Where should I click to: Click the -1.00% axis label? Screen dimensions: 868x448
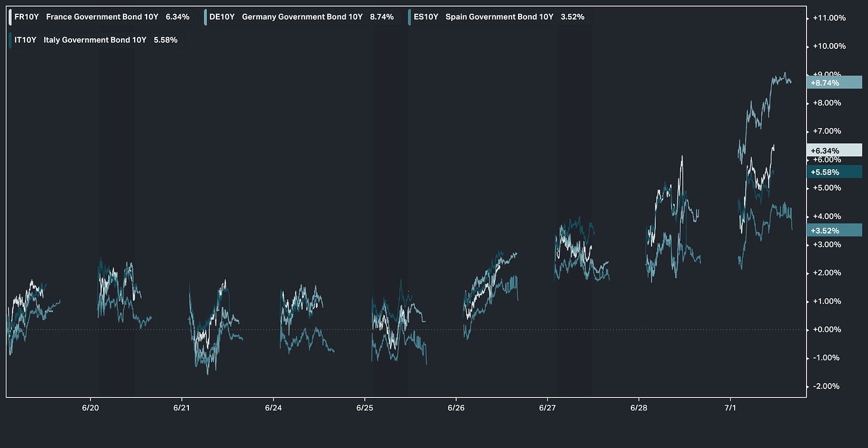(x=826, y=358)
